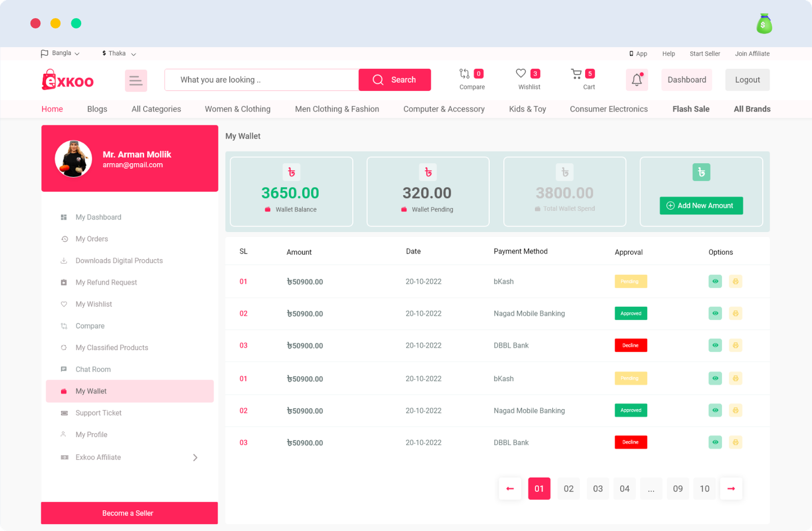Go to the Home nav tab

tap(52, 109)
